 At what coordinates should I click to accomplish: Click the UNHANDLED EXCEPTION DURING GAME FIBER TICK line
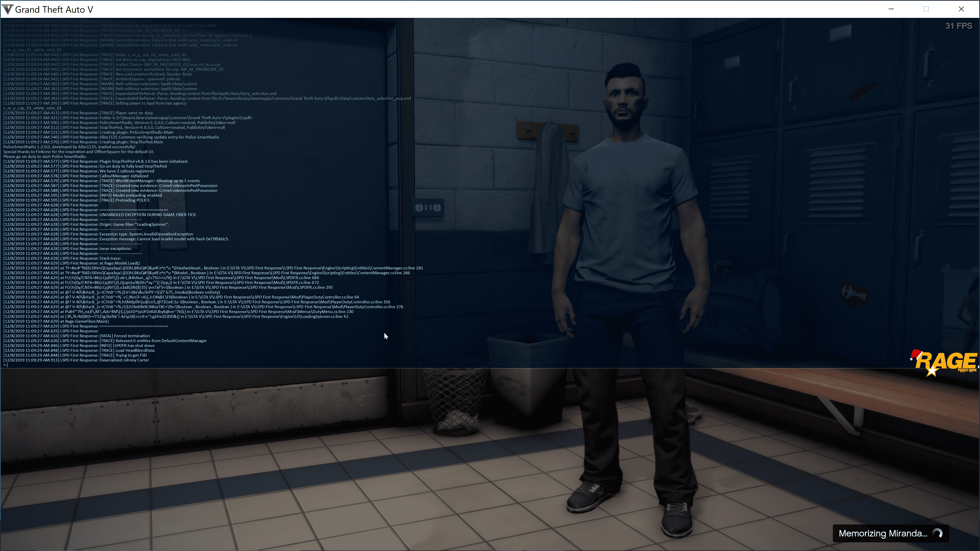click(x=148, y=215)
